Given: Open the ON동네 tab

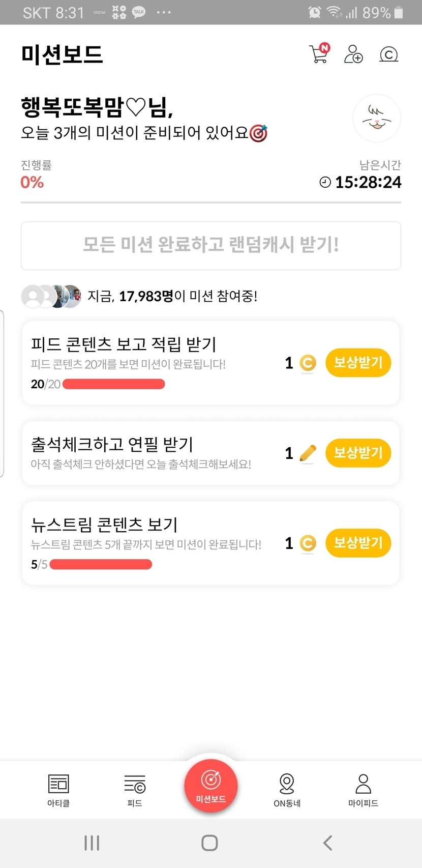Looking at the screenshot, I should point(287,790).
